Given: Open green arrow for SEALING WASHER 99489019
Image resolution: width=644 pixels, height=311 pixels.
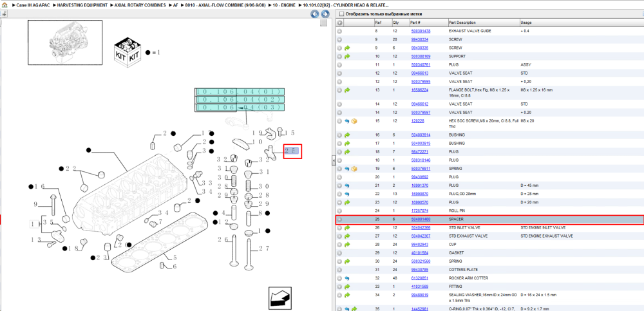Looking at the screenshot, I should point(347,295).
